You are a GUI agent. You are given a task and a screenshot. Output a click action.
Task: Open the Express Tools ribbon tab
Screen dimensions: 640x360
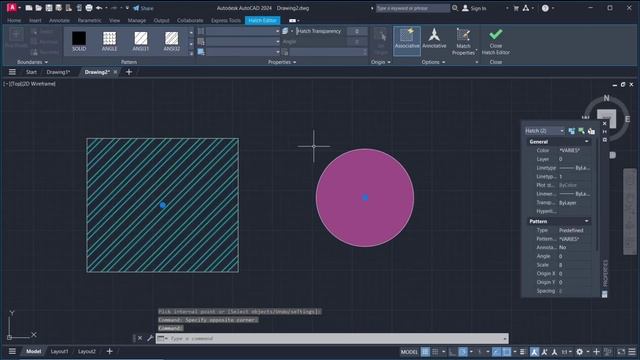pyautogui.click(x=226, y=20)
